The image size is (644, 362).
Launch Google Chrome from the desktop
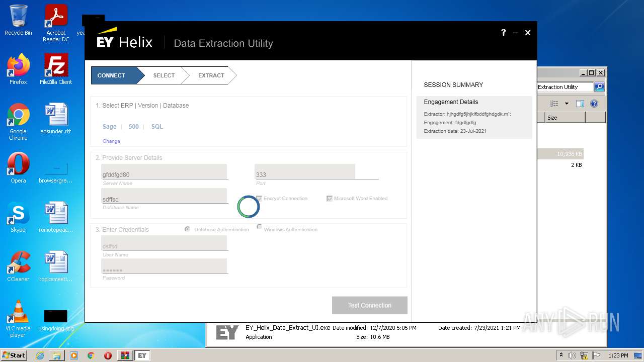pyautogui.click(x=18, y=122)
